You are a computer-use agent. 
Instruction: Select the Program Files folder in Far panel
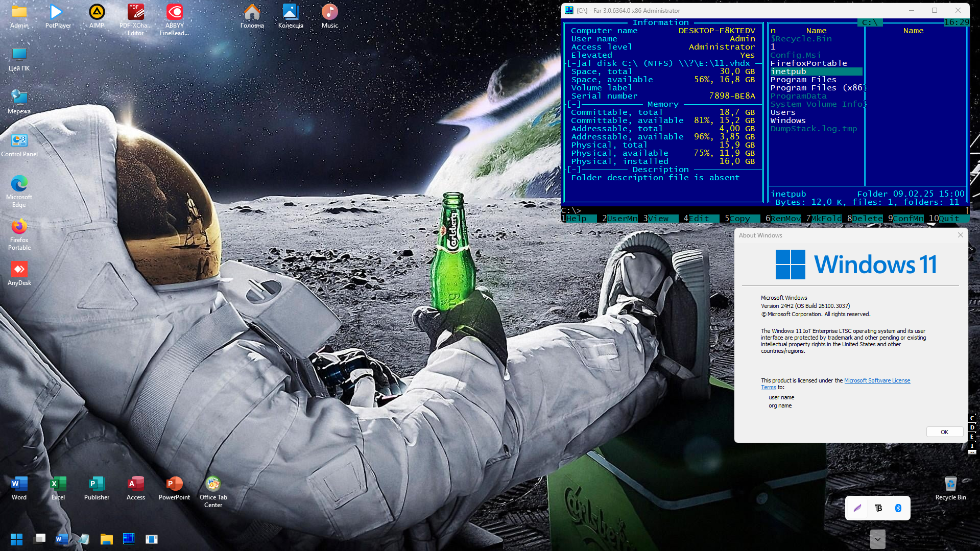click(803, 80)
